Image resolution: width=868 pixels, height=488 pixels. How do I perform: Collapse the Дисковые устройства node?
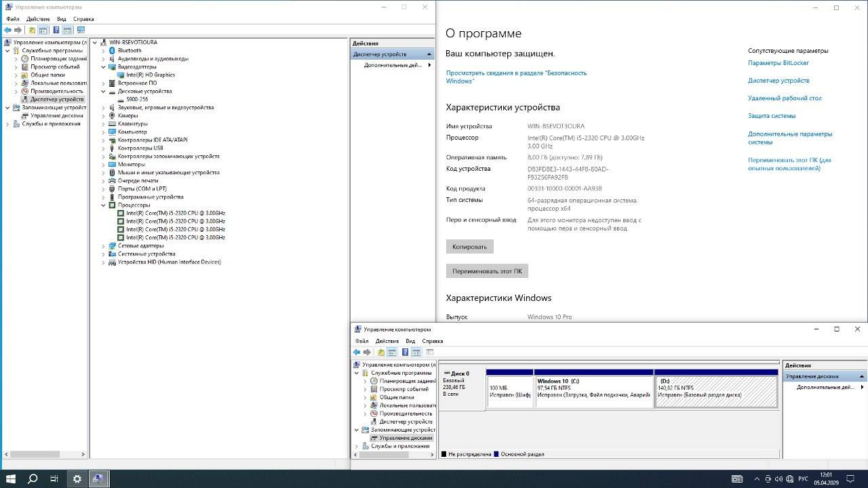click(104, 91)
